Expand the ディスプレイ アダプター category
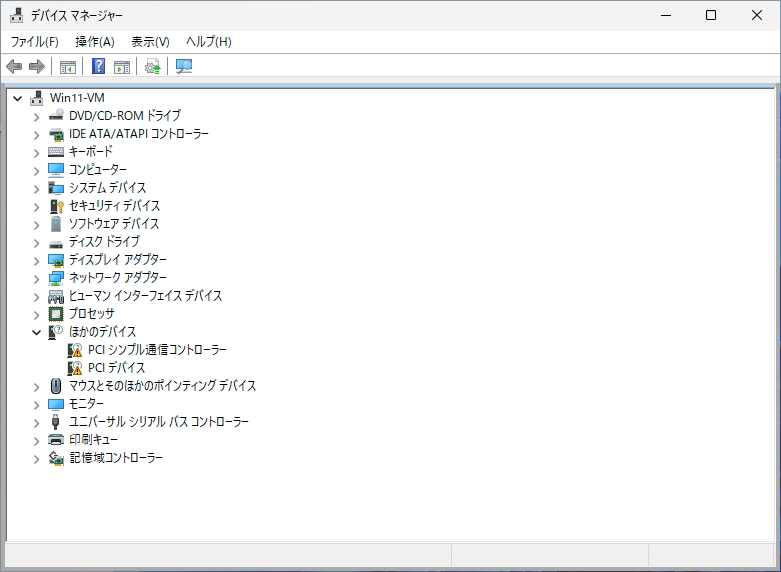Image resolution: width=781 pixels, height=572 pixels. pyautogui.click(x=36, y=261)
